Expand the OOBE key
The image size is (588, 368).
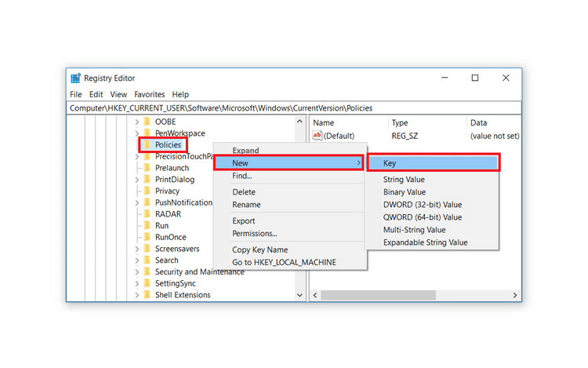(137, 122)
